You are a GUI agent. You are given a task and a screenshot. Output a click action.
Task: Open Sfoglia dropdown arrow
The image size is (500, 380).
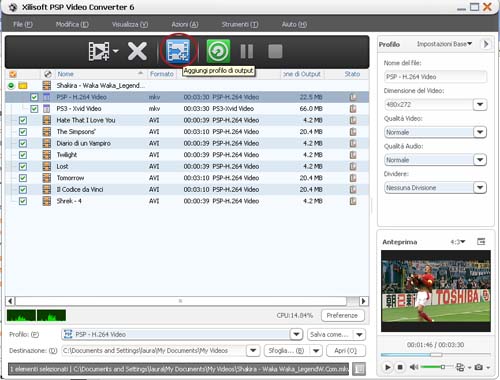point(316,350)
